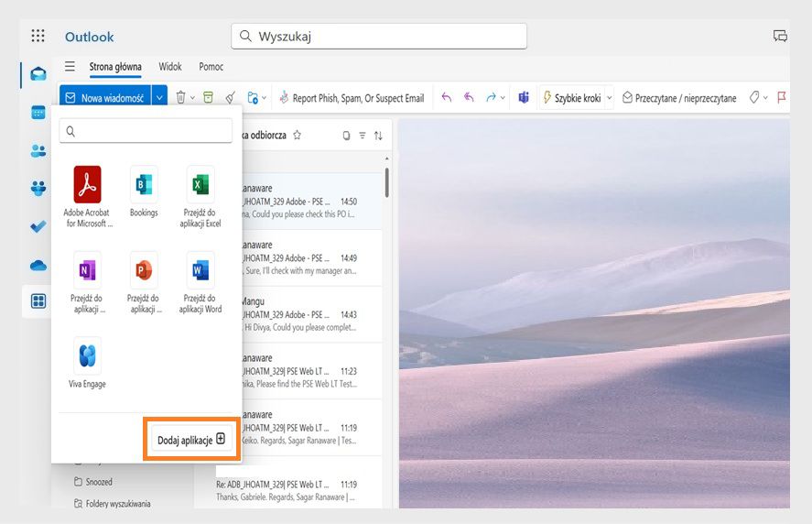Screen dimensions: 812x524
Task: Click Szybkie kroki button
Action: coord(572,98)
